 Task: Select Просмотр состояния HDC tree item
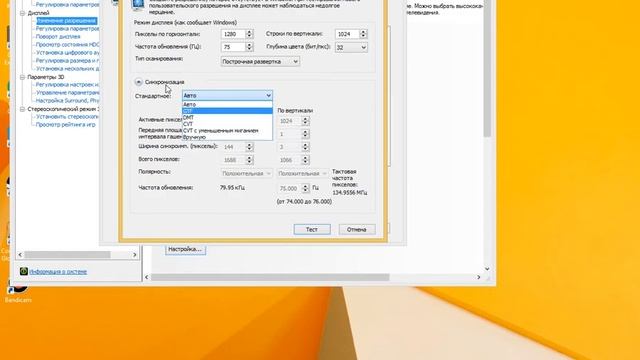(67, 44)
